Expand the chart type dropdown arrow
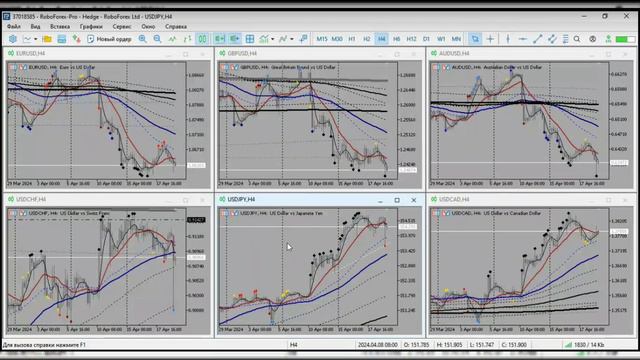640x360 pixels. pos(36,39)
